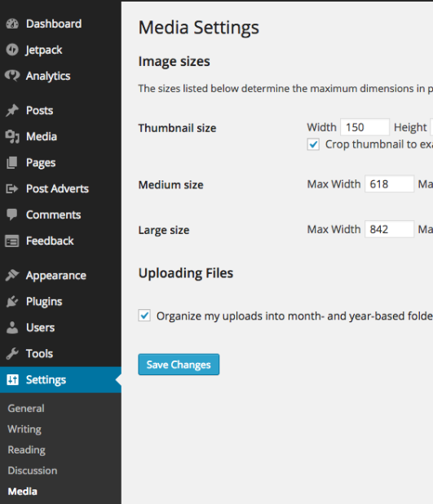Image resolution: width=433 pixels, height=504 pixels.
Task: Click the Medium size label
Action: click(x=170, y=185)
